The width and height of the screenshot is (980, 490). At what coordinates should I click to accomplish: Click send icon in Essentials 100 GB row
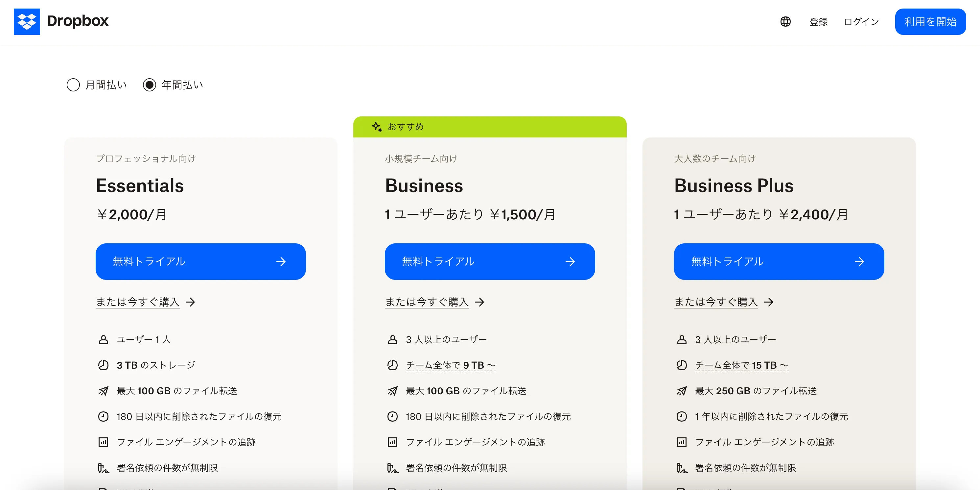(x=103, y=391)
